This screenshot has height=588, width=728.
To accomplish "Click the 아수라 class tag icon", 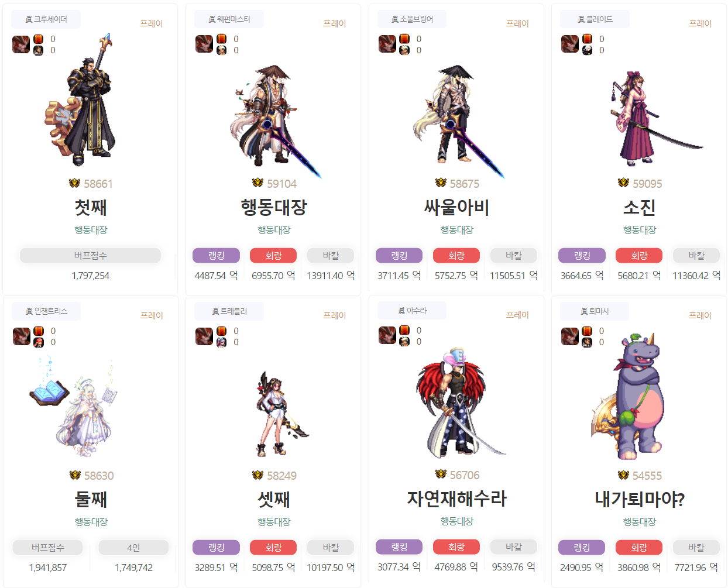I will (401, 311).
